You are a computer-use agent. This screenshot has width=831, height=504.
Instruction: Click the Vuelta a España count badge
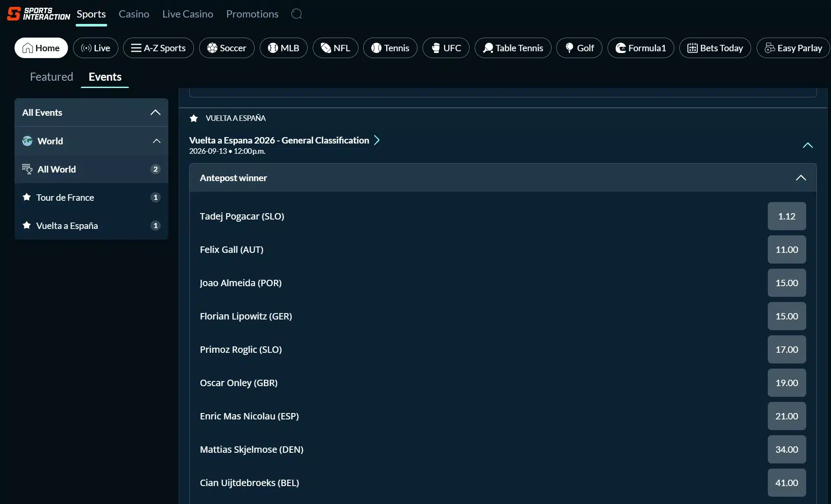pos(156,226)
